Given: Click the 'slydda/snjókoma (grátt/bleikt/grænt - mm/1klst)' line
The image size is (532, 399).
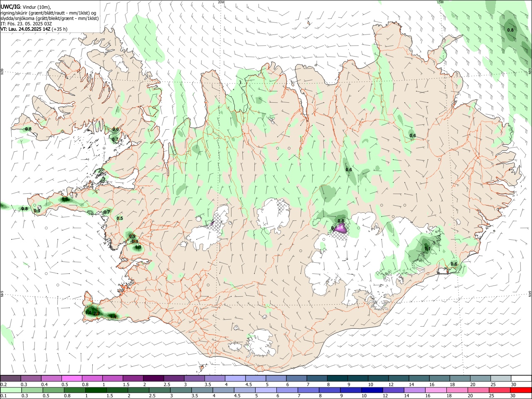Looking at the screenshot, I should click(x=49, y=18).
